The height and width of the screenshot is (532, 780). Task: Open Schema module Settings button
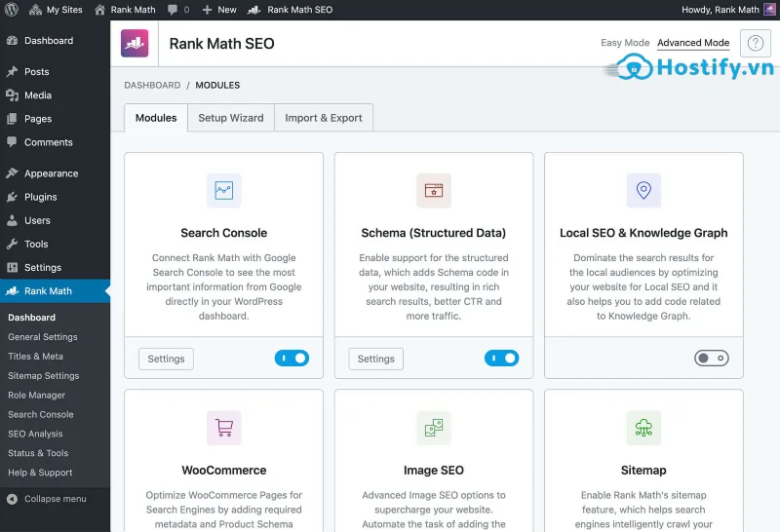376,359
